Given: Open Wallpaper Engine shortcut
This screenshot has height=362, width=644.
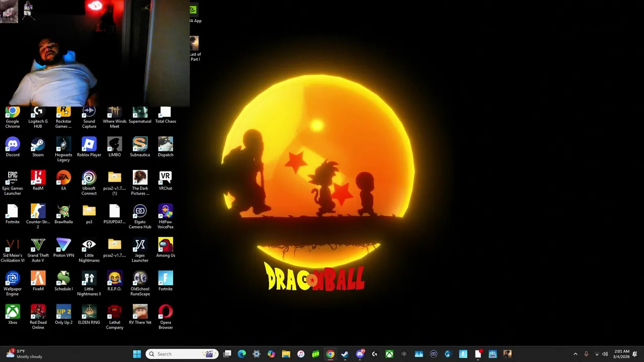Looking at the screenshot, I should (13, 284).
